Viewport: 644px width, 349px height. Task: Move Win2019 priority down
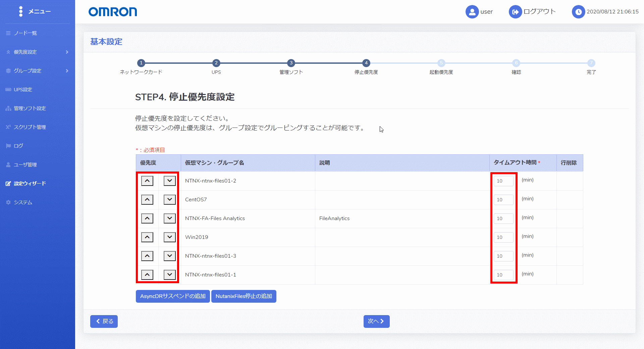coord(170,237)
